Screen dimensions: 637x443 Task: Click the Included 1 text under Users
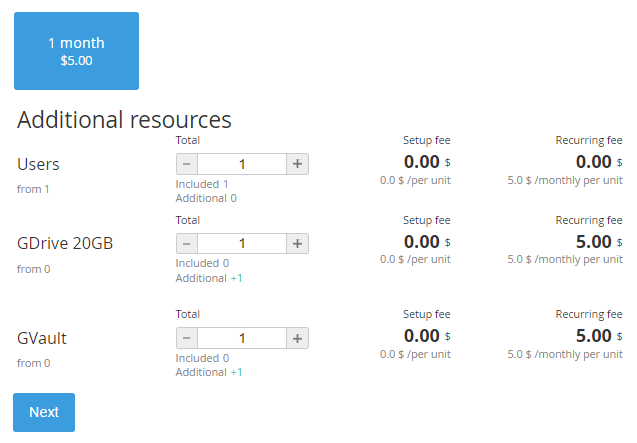coord(202,184)
